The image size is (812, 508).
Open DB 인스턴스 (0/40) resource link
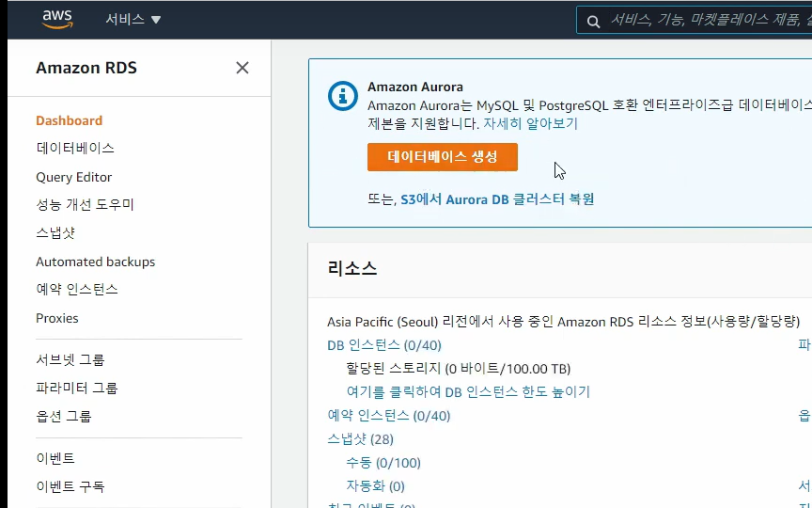[384, 345]
